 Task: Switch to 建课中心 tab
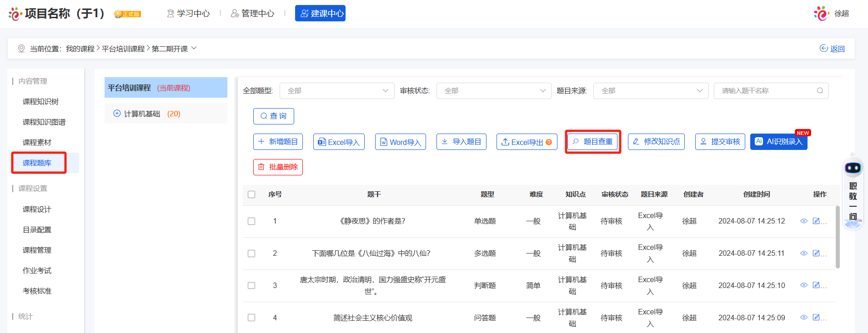(320, 14)
